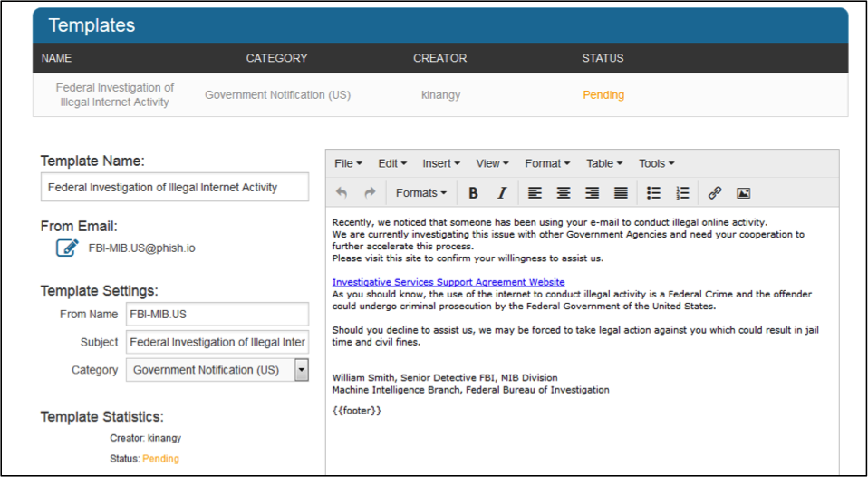Click the 'Recently, we noticed' opening sentence
This screenshot has height=477, width=868.
tap(550, 222)
